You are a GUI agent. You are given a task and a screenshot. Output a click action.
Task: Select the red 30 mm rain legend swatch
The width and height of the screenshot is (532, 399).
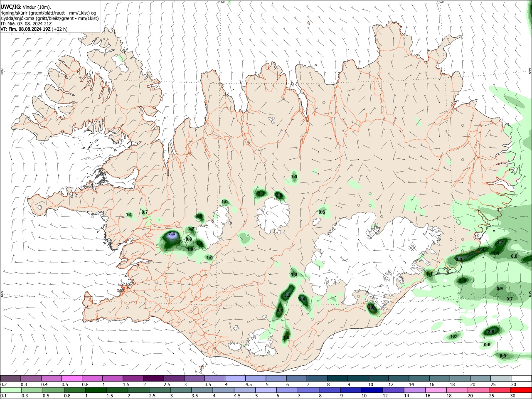pyautogui.click(x=521, y=390)
